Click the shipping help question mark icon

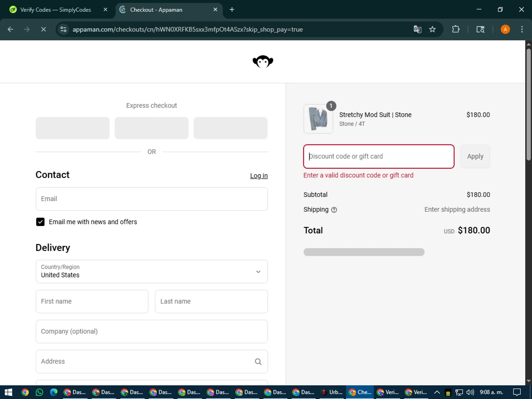[x=334, y=210]
